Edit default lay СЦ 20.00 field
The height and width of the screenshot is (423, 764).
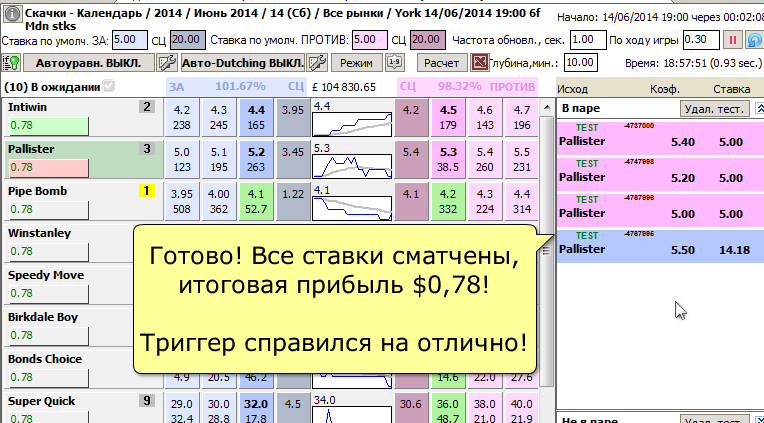(x=427, y=40)
